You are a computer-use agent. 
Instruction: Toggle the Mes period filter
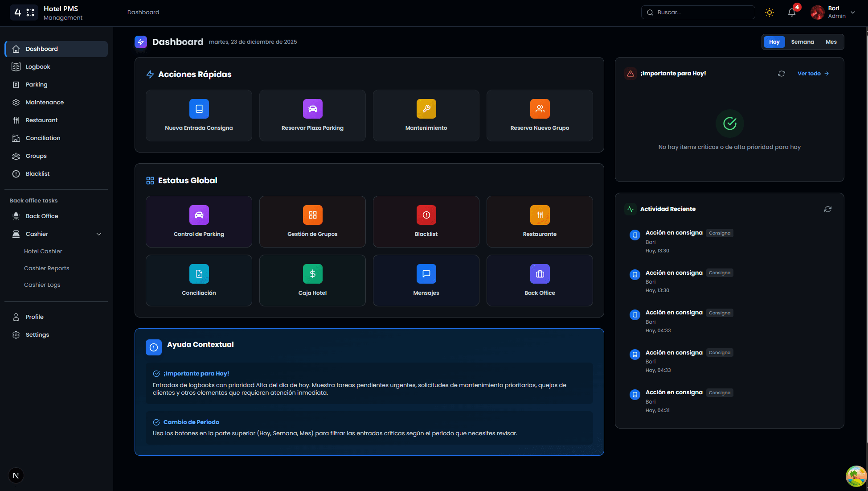pos(831,41)
